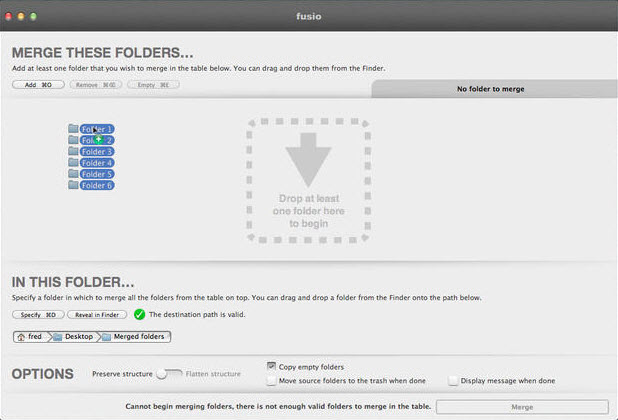The height and width of the screenshot is (420, 618).
Task: Click the Folder 5 folder icon
Action: pyautogui.click(x=73, y=173)
